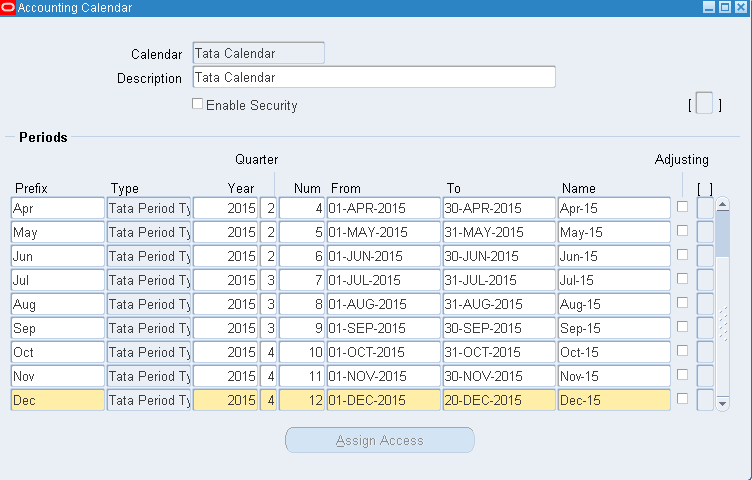
Task: Click the Description field with Tata Calendar
Action: tap(373, 77)
